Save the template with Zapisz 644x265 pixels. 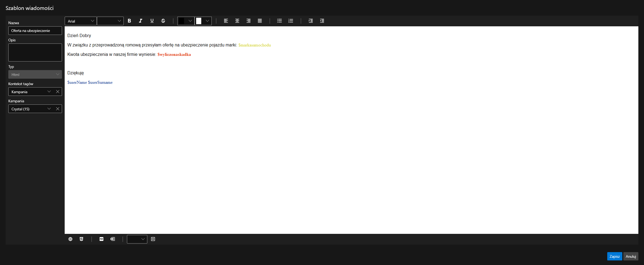614,256
